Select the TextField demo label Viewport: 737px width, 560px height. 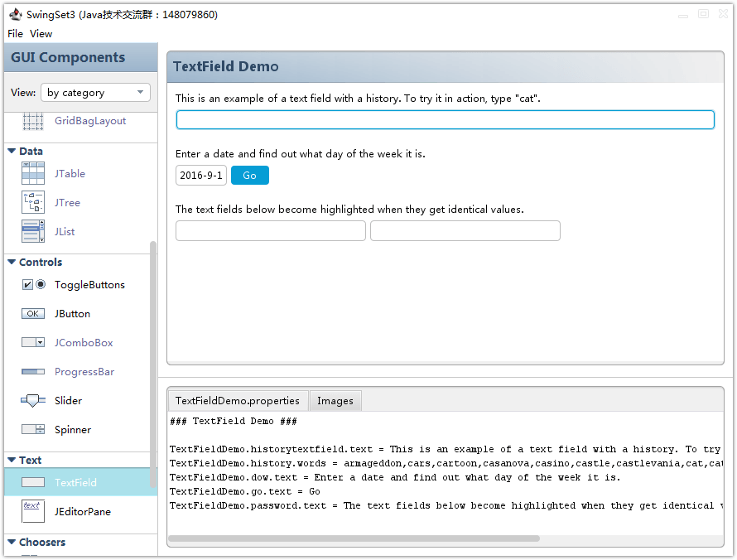(75, 482)
